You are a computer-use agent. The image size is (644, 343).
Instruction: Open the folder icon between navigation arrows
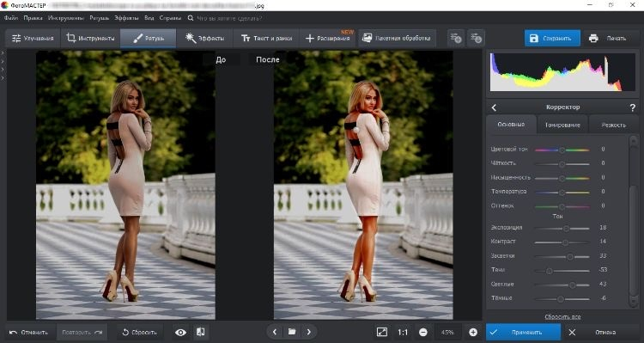point(292,332)
